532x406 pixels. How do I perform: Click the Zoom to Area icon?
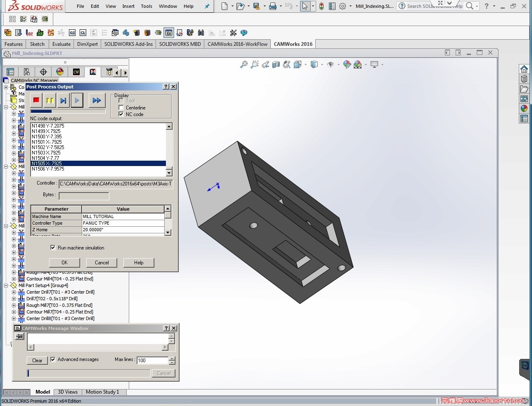click(x=255, y=64)
